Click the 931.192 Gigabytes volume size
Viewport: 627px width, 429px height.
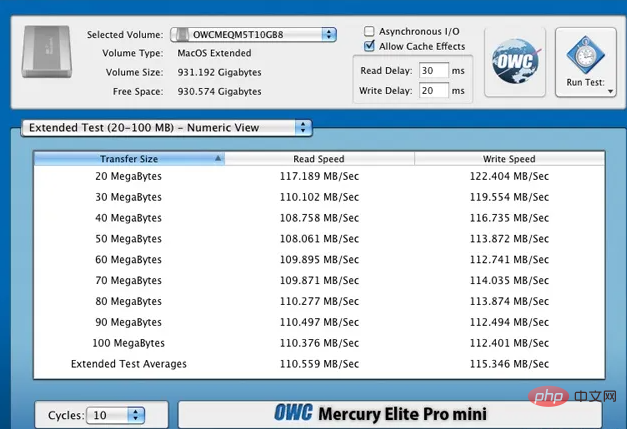[x=219, y=72]
